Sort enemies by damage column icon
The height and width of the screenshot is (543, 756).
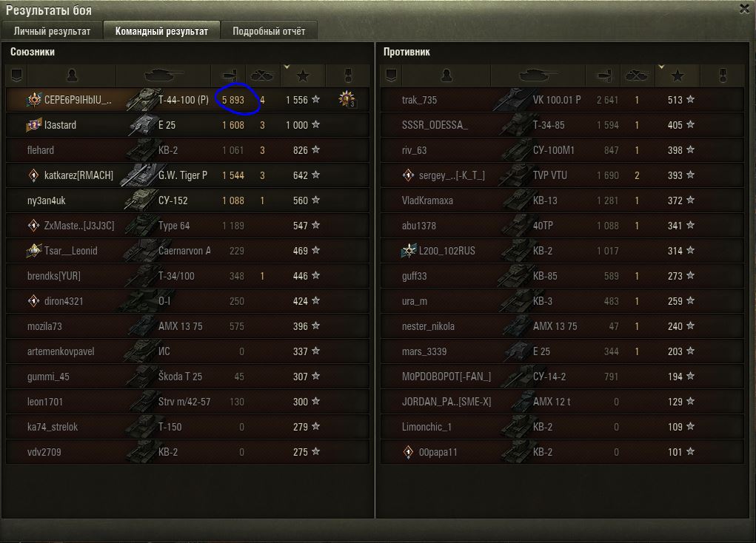(604, 75)
